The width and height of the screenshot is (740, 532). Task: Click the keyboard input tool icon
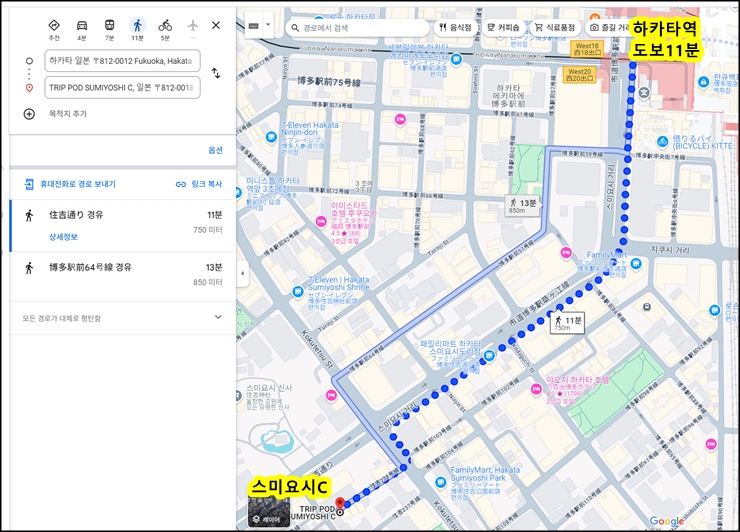pos(253,26)
